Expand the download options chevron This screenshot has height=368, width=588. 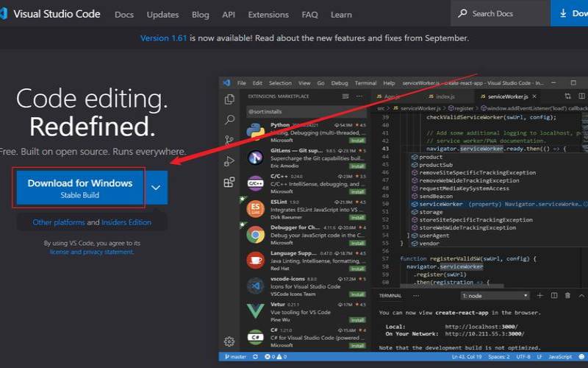[x=156, y=188]
